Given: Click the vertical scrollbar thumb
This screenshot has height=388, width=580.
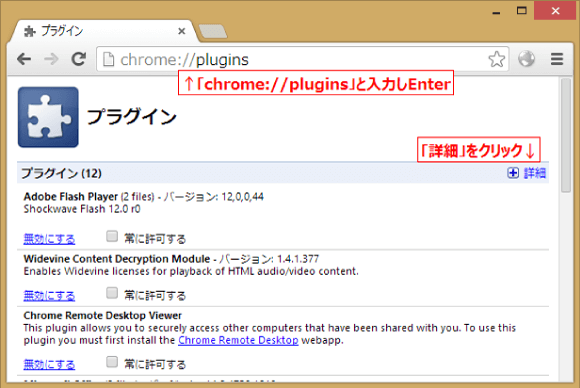Looking at the screenshot, I should point(566,135).
